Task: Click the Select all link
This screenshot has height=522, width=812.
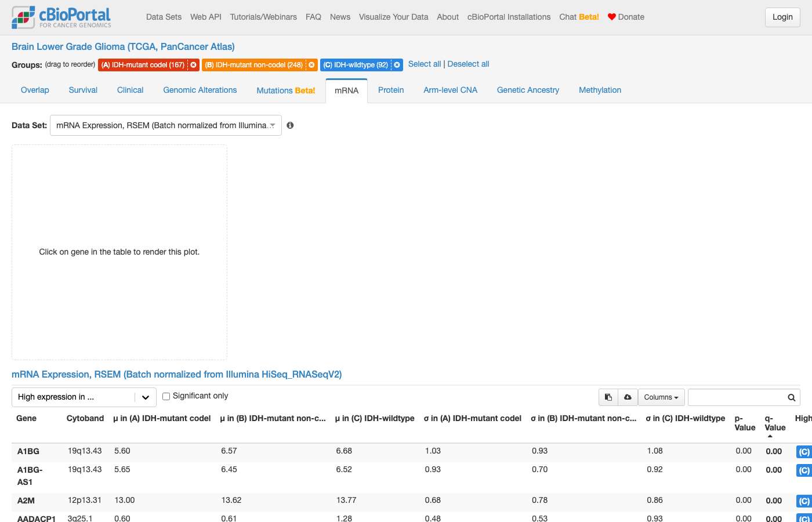Action: click(425, 64)
